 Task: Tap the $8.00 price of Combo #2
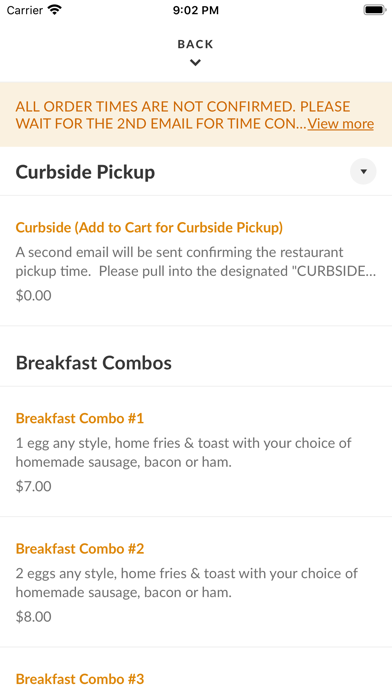pos(33,617)
